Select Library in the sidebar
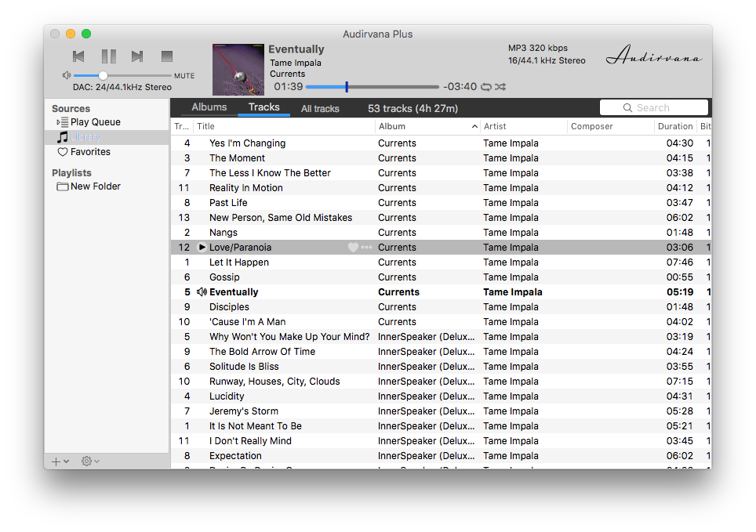The width and height of the screenshot is (756, 532). click(x=107, y=137)
